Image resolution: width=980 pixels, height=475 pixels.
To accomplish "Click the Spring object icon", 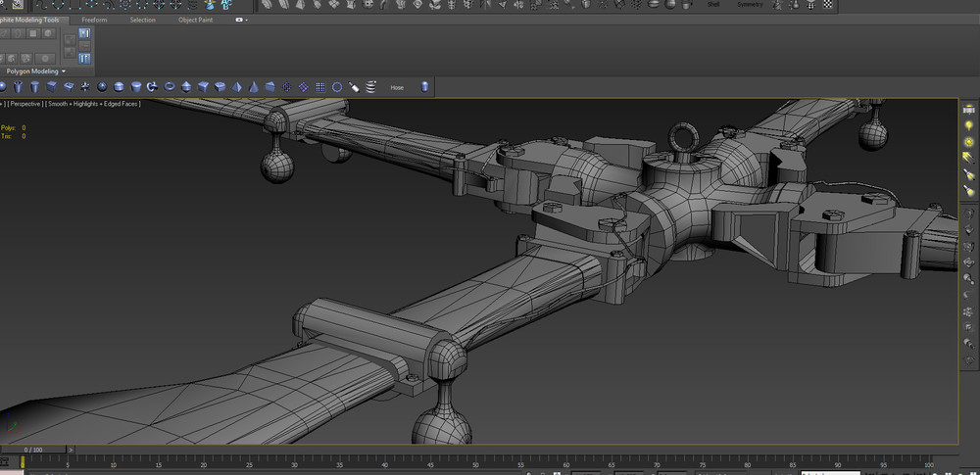I will pyautogui.click(x=371, y=87).
